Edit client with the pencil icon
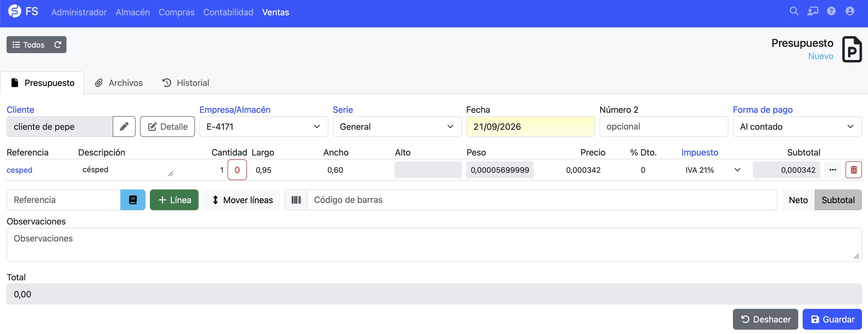 [124, 126]
